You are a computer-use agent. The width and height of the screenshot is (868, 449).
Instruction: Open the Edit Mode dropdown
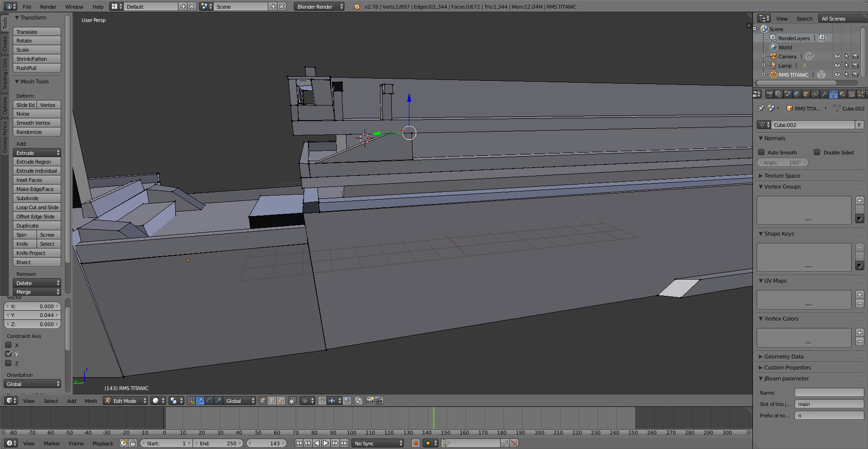tap(125, 401)
